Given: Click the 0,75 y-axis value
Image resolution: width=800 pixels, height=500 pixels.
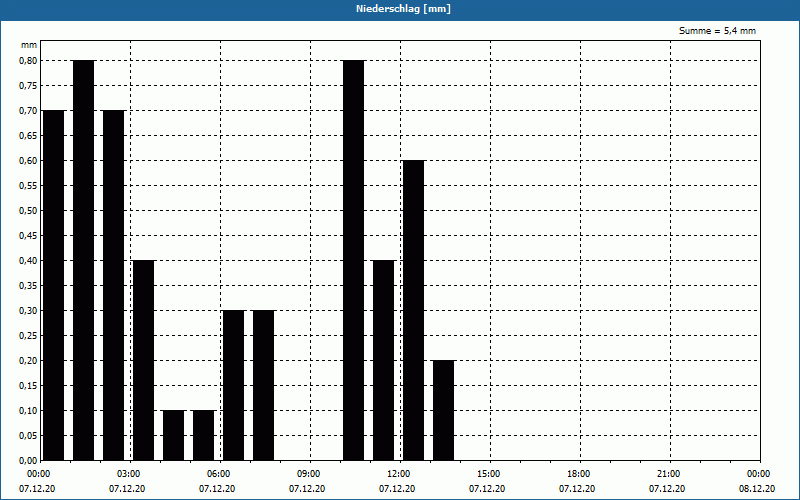Looking at the screenshot, I should pos(28,85).
